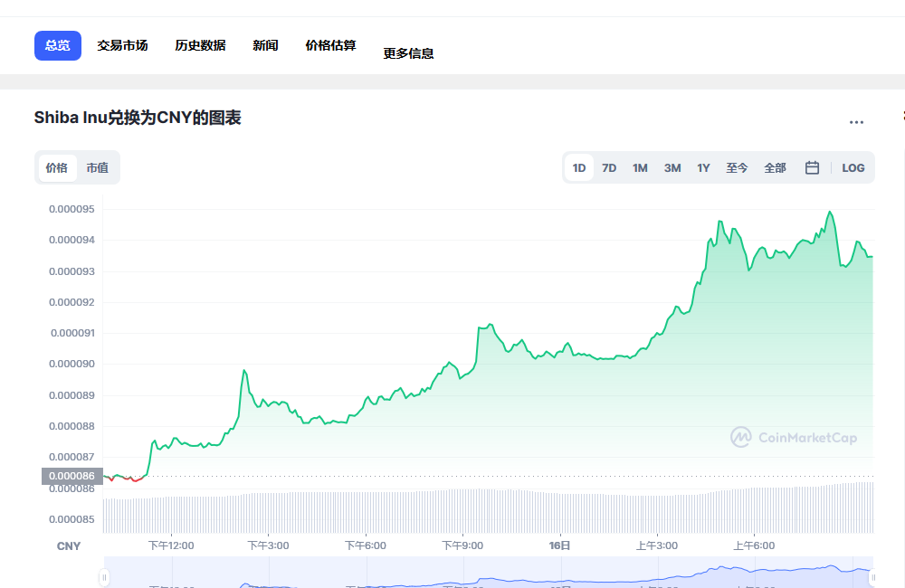Screen dimensions: 905x588
Task: Open the 新闻 tab
Action: coord(265,45)
